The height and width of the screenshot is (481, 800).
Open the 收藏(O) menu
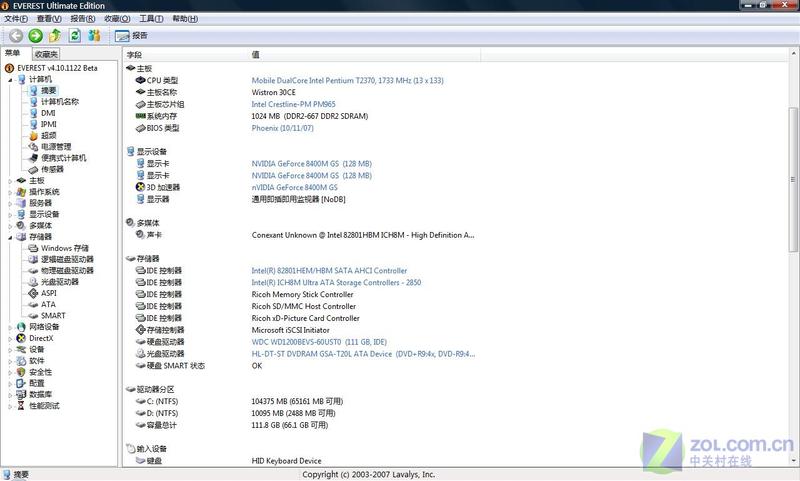[117, 19]
